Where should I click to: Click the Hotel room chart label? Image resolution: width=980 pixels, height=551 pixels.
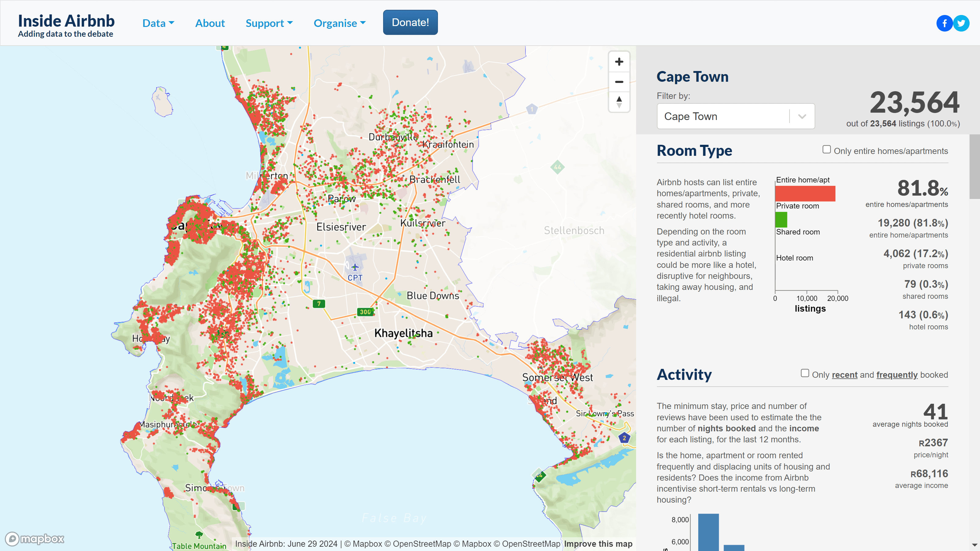click(x=794, y=258)
